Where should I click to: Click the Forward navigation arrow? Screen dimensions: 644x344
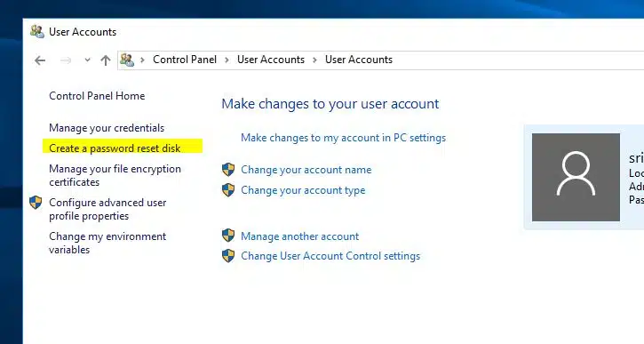point(66,60)
